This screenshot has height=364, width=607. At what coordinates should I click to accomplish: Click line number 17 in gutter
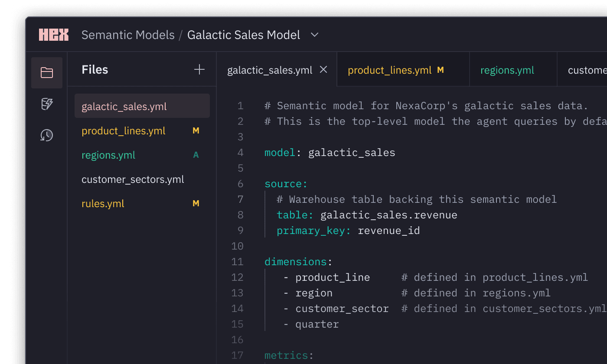238,355
